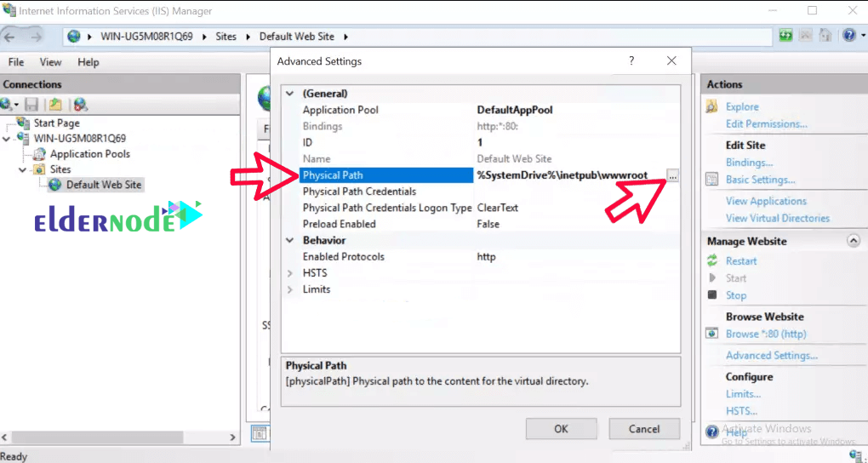Click breadcrumb arrow after Sites
868x463 pixels.
(x=248, y=37)
